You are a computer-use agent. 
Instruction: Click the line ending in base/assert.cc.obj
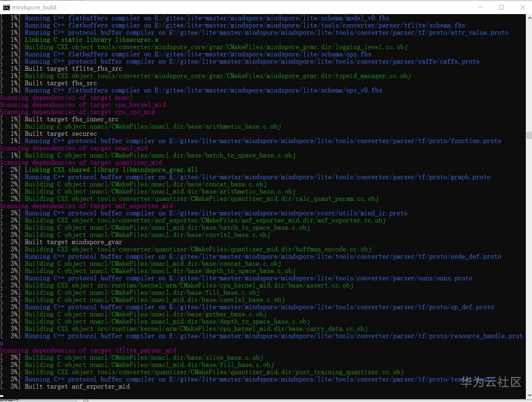(176, 285)
